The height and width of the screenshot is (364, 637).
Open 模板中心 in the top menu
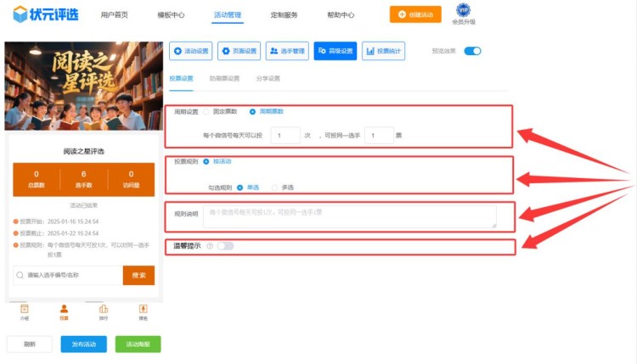[x=171, y=15]
